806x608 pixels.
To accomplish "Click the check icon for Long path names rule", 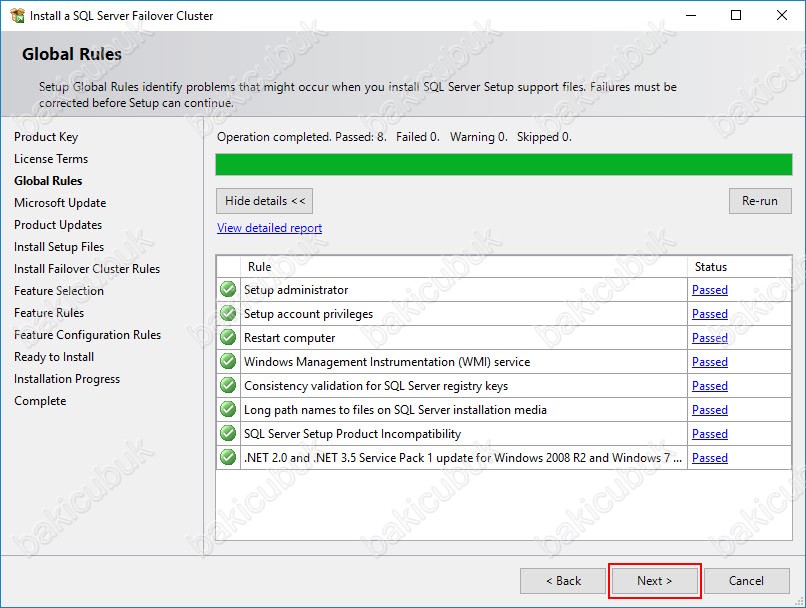I will [x=228, y=410].
